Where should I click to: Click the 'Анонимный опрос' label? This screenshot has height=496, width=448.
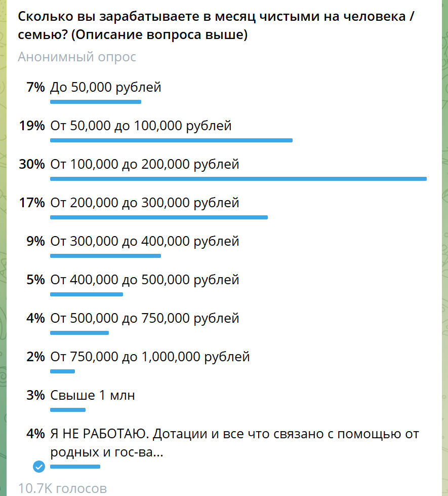77,57
